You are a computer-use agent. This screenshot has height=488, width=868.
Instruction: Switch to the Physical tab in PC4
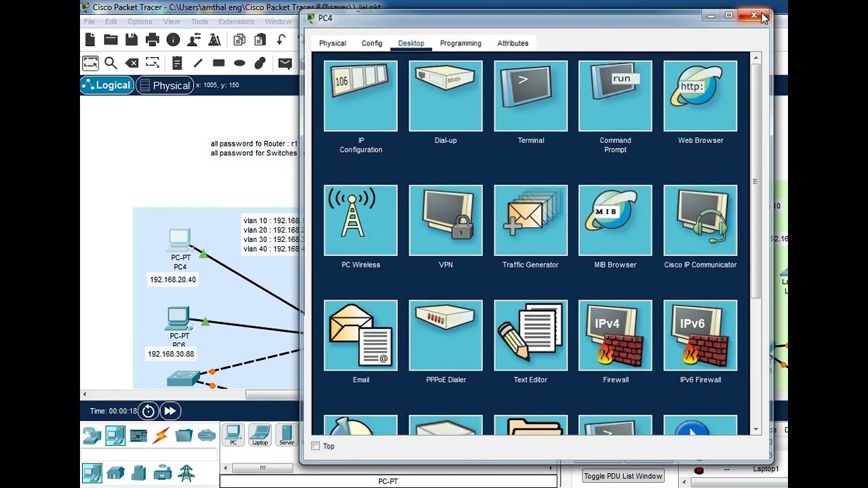(332, 43)
